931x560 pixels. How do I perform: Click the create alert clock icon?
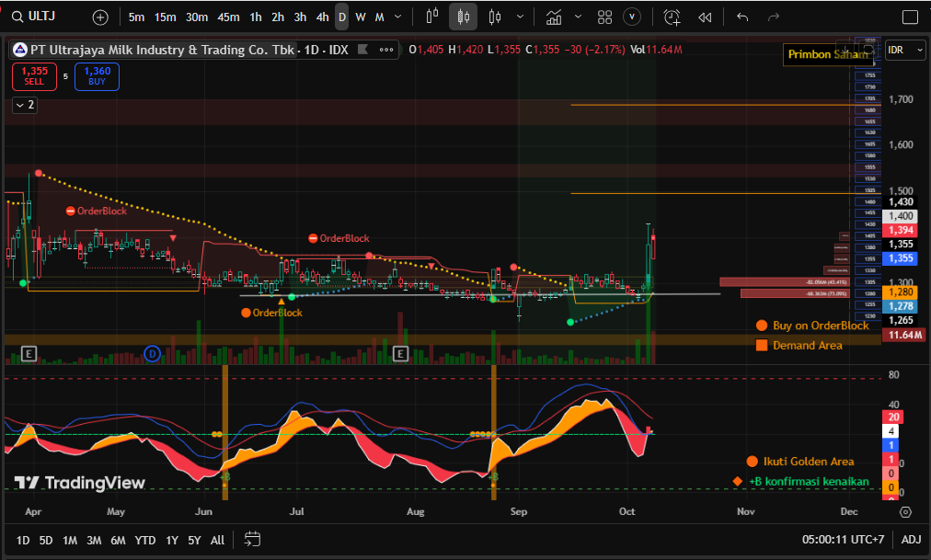tap(672, 17)
